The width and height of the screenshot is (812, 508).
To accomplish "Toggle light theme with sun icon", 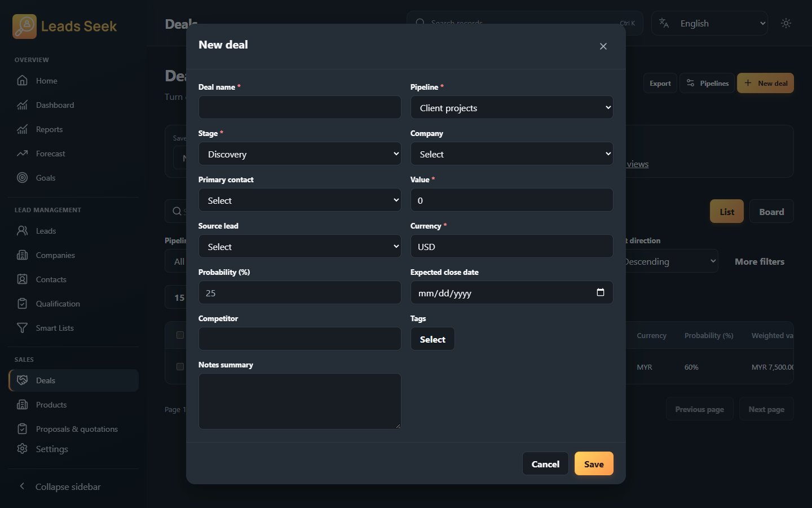I will tap(786, 23).
